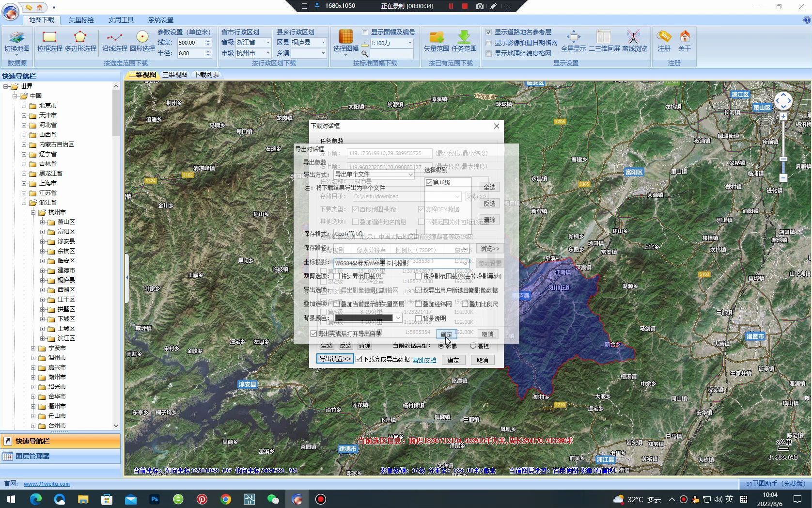Enable 显示地理经纬度格网
The image size is (812, 508).
coord(489,53)
